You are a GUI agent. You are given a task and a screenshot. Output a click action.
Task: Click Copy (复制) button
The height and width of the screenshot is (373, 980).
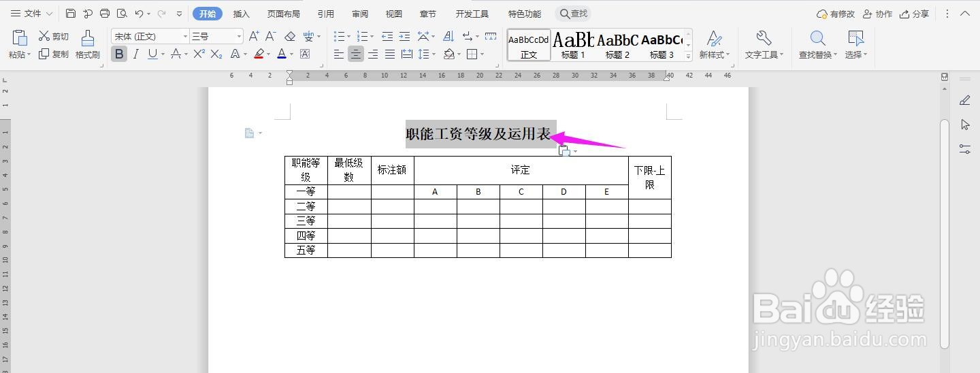(53, 54)
